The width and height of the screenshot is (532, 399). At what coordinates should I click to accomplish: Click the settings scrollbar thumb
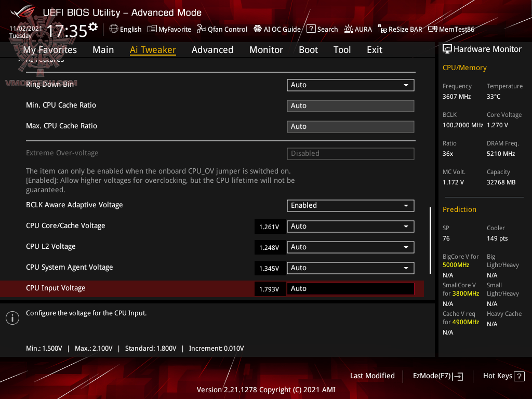tap(431, 240)
